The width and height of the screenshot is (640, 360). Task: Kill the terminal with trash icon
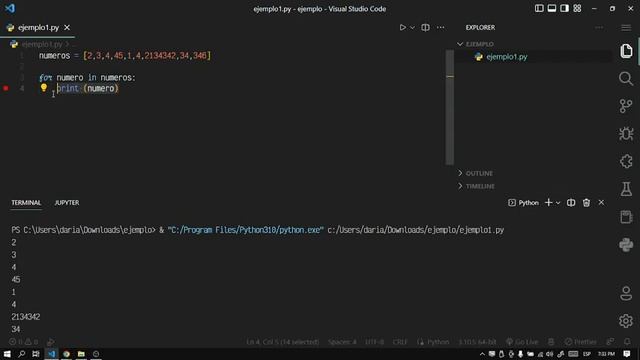coord(586,202)
